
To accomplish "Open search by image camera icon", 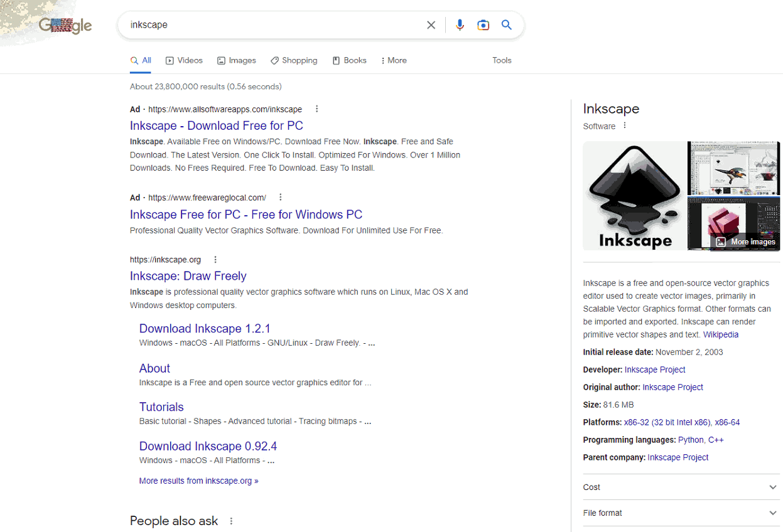I will coord(483,25).
